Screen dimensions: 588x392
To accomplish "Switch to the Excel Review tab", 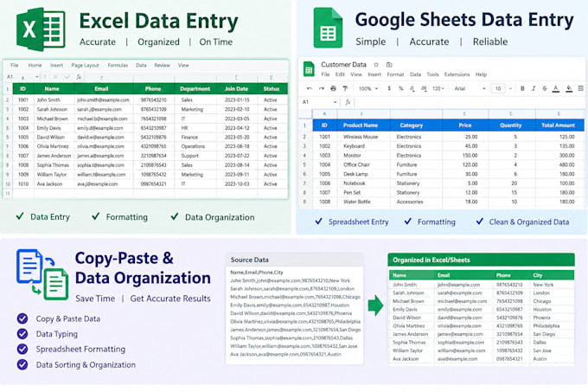I will [162, 65].
